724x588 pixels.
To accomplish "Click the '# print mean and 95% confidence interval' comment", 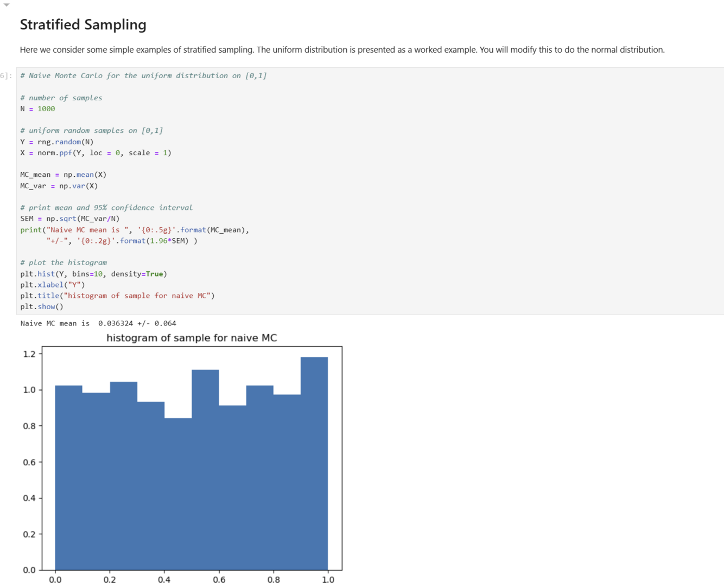I will [x=106, y=208].
